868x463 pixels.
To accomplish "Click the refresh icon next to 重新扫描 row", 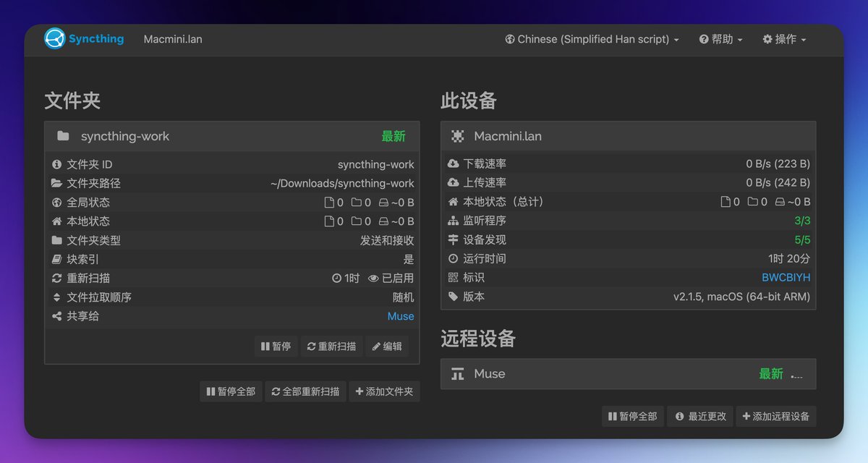I will (x=57, y=279).
